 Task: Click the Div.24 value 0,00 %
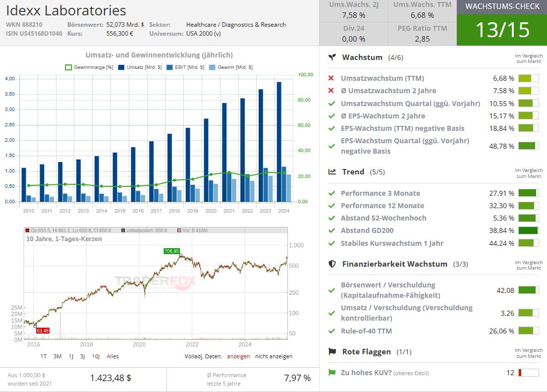(x=354, y=39)
